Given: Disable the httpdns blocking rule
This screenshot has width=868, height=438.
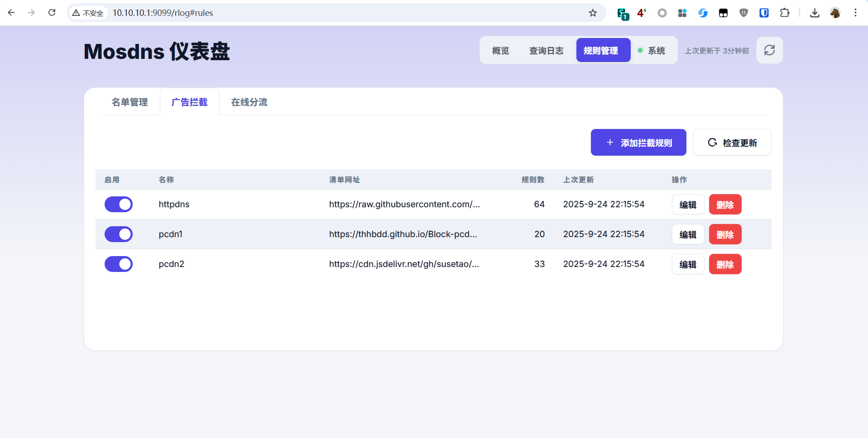Looking at the screenshot, I should click(118, 204).
